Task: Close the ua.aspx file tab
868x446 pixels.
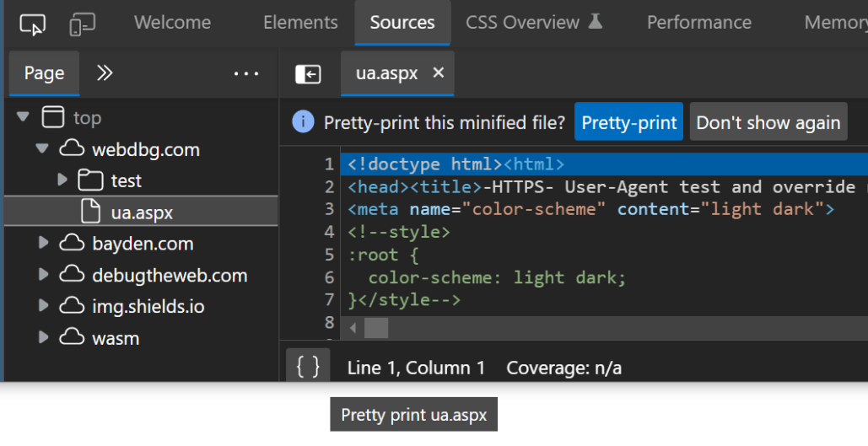Action: pos(438,73)
